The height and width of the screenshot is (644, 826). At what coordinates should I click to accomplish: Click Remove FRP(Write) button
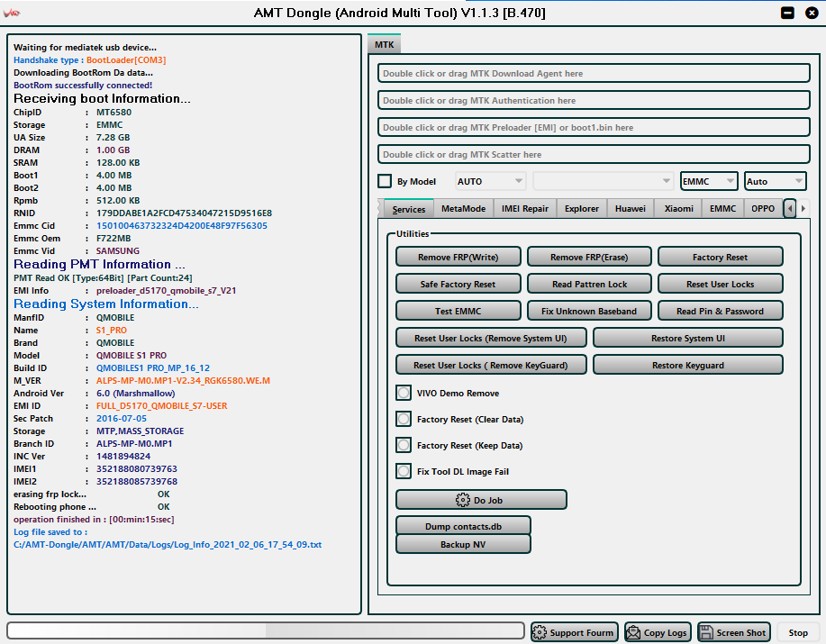(458, 257)
